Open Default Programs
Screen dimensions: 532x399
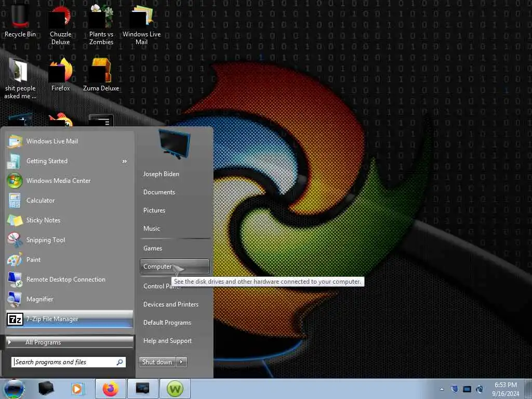[167, 323]
